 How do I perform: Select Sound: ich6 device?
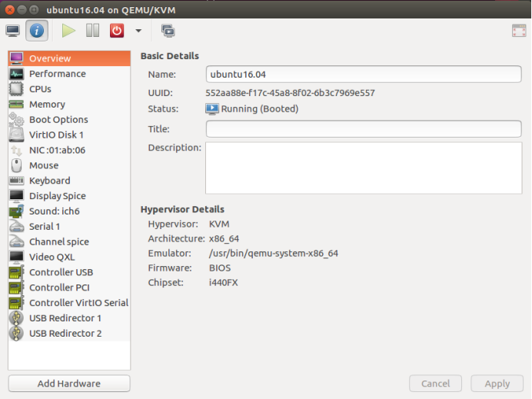(69, 211)
